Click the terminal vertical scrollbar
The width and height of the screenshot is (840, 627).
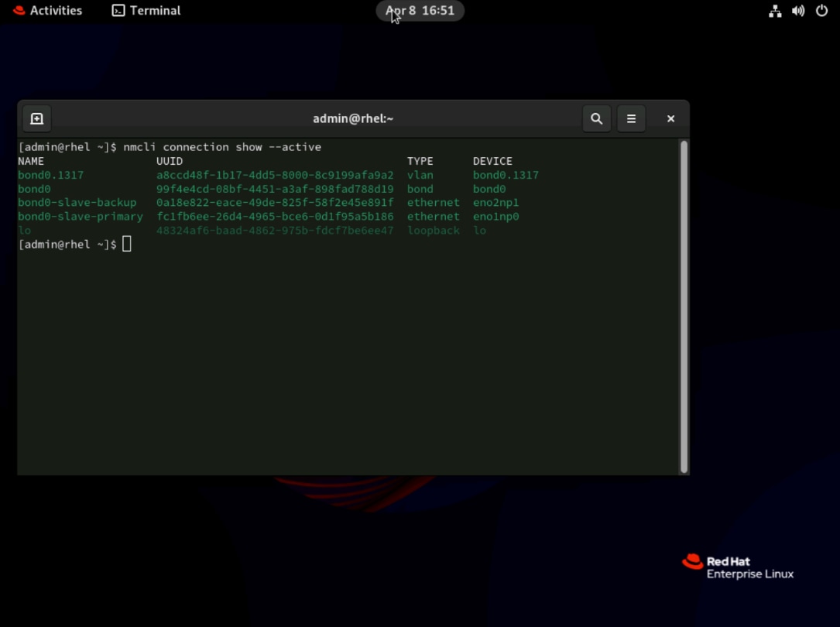[684, 307]
